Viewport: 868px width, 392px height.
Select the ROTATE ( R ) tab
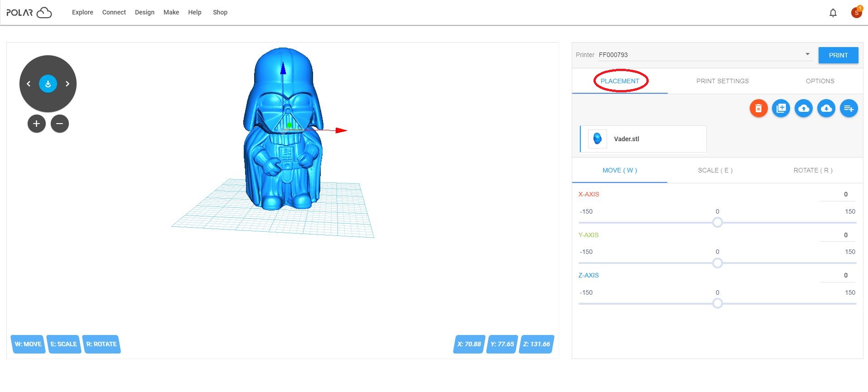[x=813, y=170]
